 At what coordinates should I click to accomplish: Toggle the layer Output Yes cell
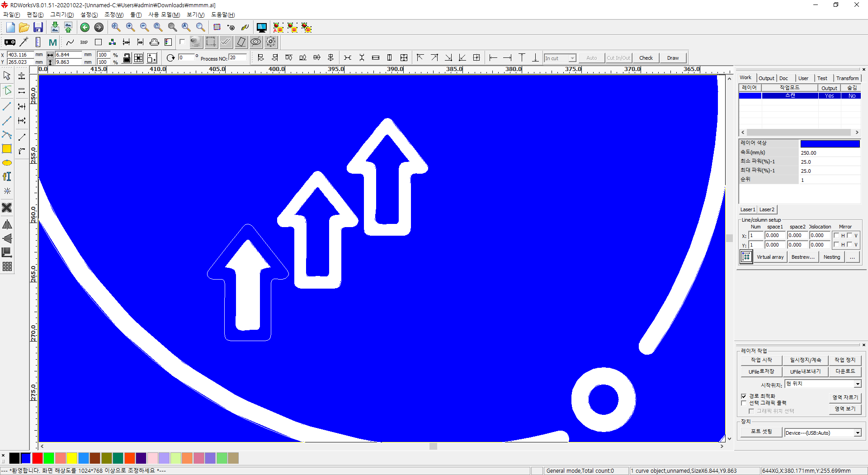pyautogui.click(x=830, y=96)
